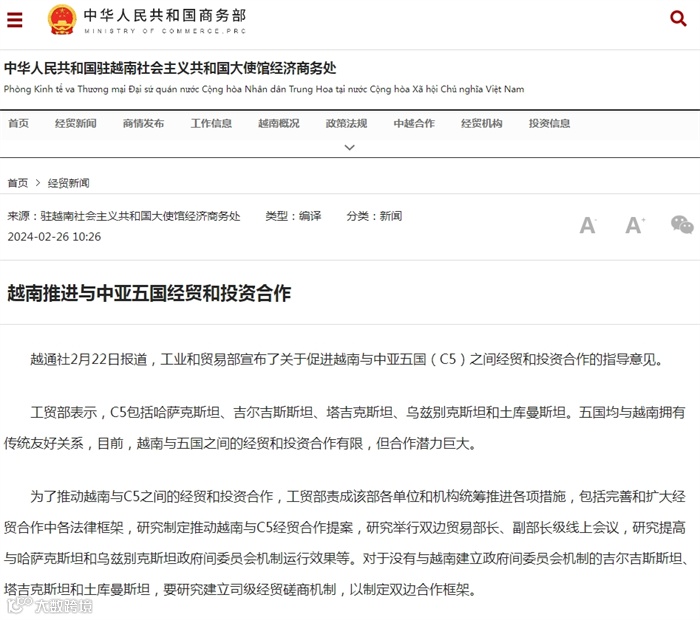Go to 经贸新闻 in breadcrumb
Image resolution: width=700 pixels, height=620 pixels.
68,183
